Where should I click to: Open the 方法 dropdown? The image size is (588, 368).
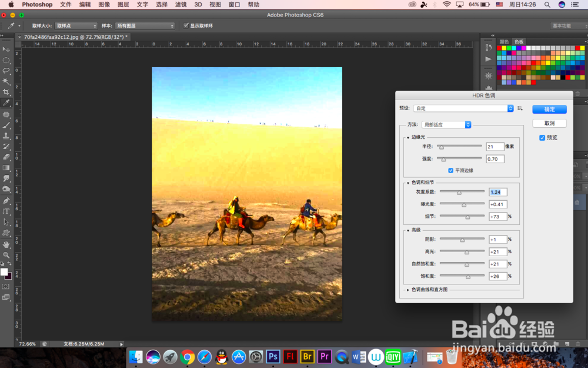[446, 125]
